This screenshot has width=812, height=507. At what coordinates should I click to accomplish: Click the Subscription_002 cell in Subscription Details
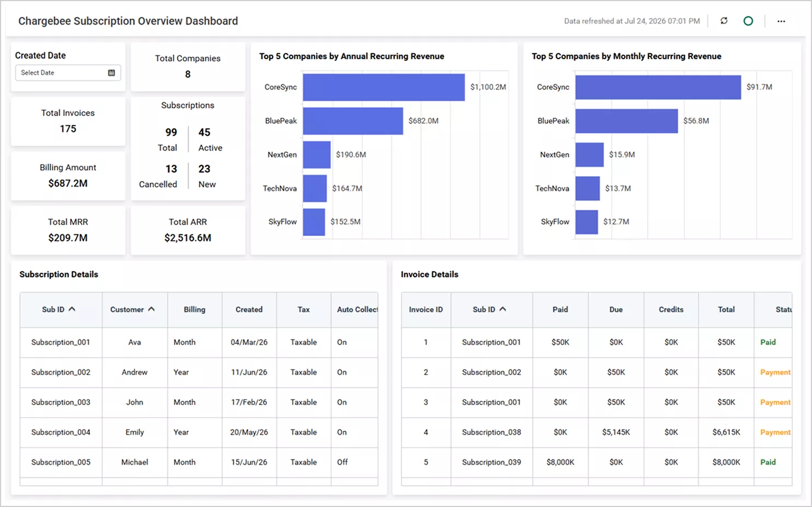[61, 372]
